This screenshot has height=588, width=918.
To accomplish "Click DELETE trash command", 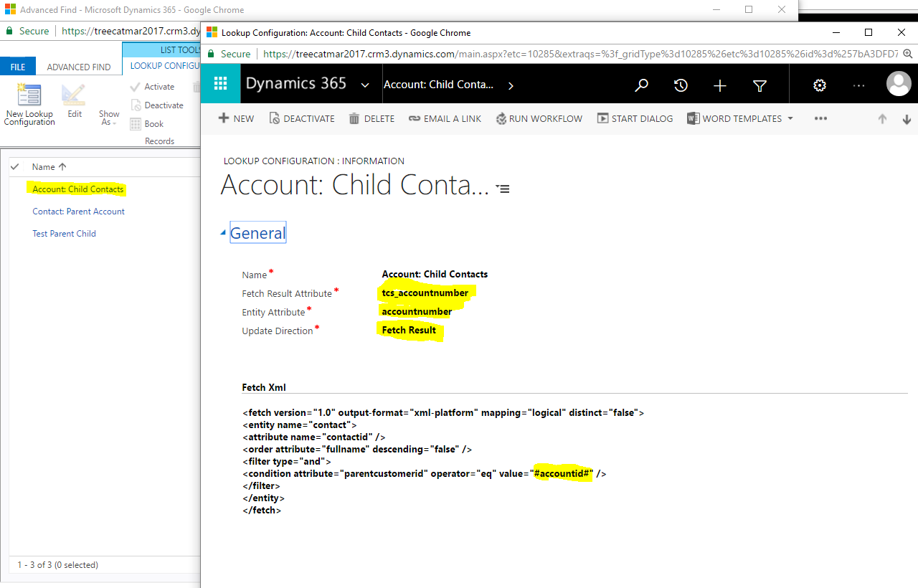I will (372, 118).
